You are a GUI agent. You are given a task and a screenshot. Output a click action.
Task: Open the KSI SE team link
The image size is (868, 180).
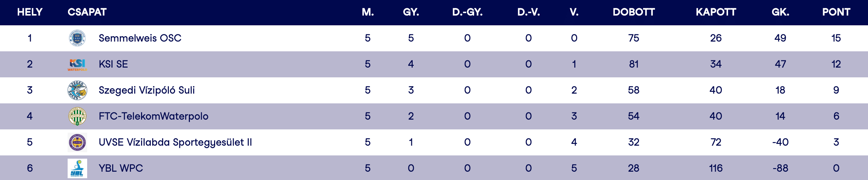point(113,64)
